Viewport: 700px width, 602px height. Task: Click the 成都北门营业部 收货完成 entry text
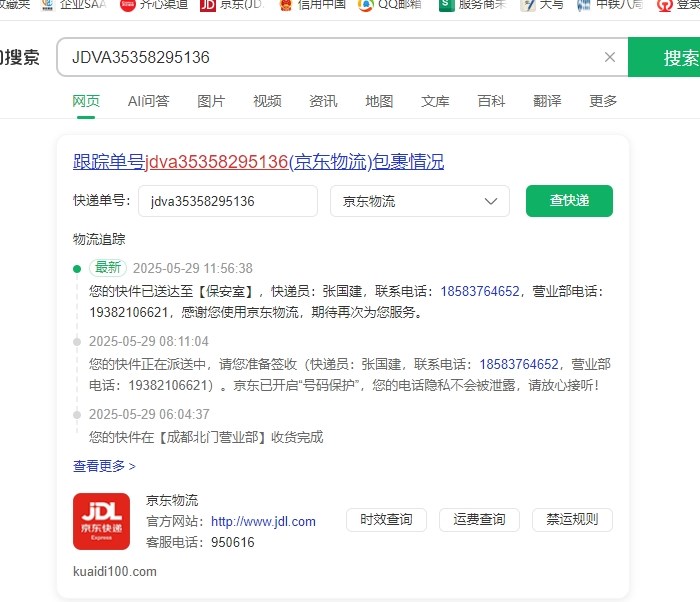click(206, 437)
